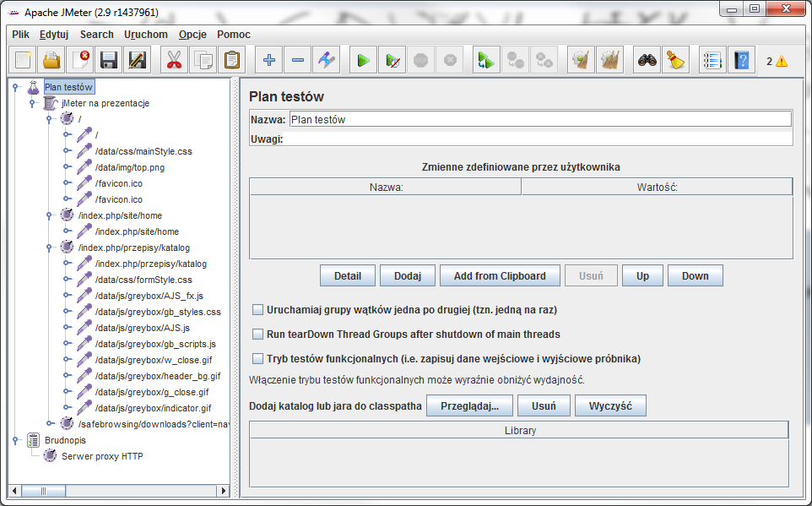Select /data/js/greybox/AJS_fx.js sampler
Screen dimensions: 812x506
[x=149, y=296]
